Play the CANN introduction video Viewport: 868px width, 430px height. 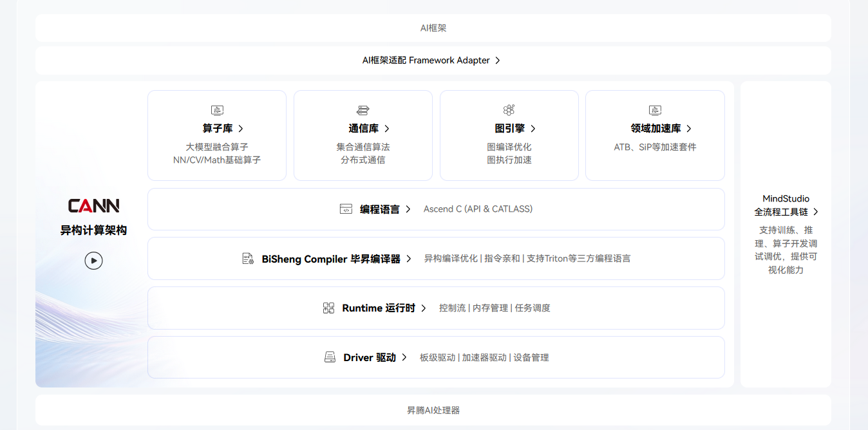click(x=94, y=261)
